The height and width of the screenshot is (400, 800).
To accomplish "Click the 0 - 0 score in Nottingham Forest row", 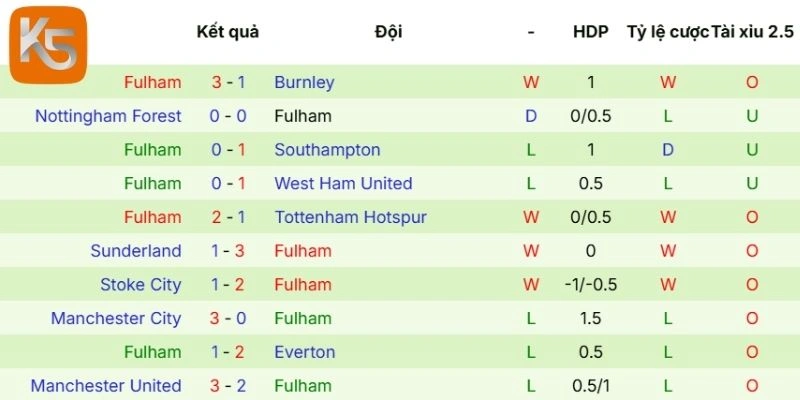I will point(228,116).
